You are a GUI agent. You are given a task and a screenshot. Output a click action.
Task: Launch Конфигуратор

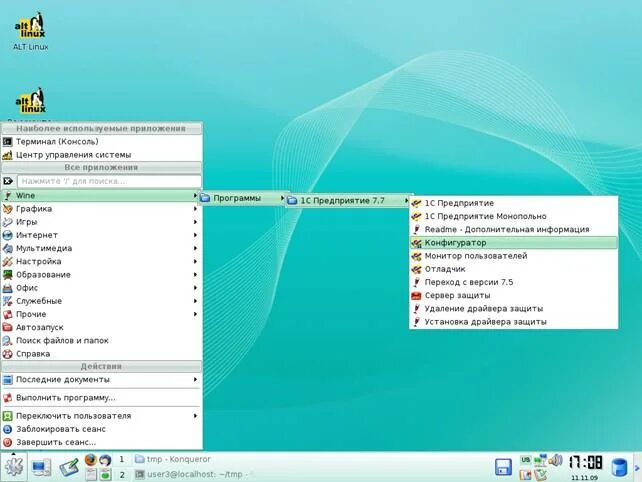tap(513, 243)
